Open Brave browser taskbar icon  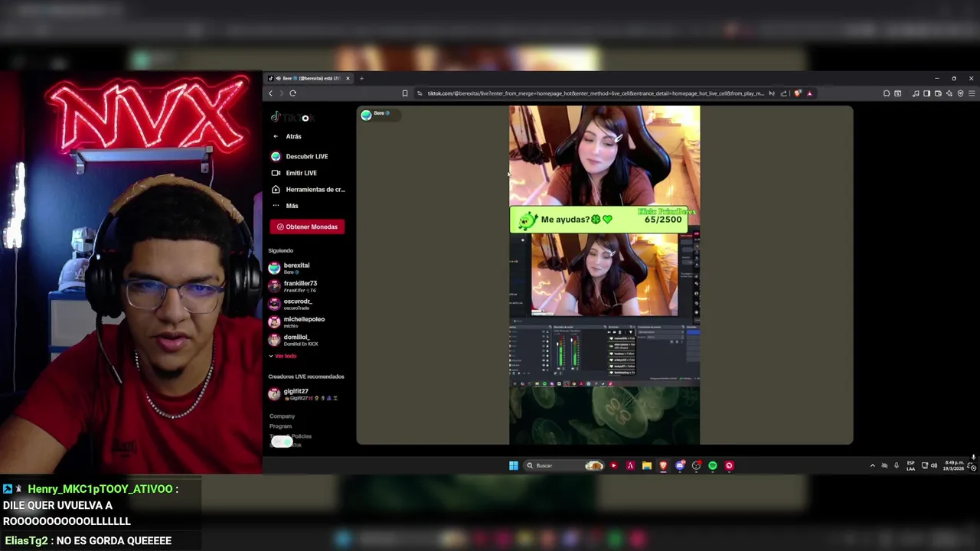[663, 465]
